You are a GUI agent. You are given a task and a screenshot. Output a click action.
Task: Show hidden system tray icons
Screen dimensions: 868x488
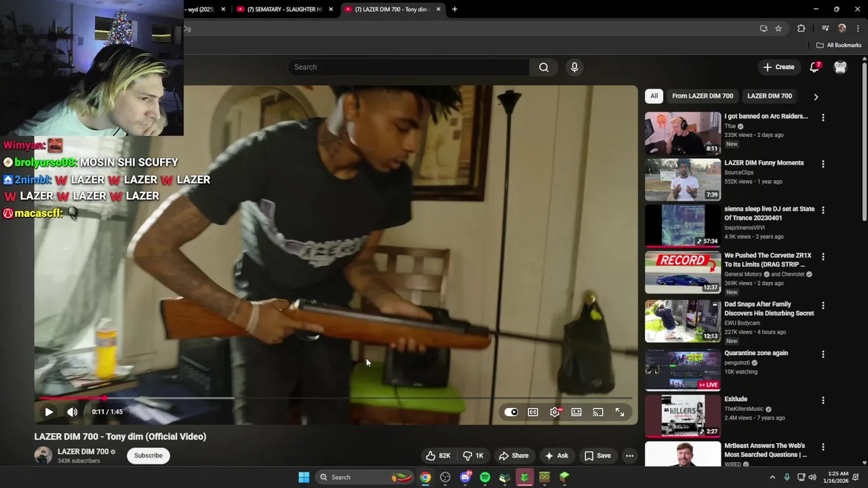coord(772,477)
